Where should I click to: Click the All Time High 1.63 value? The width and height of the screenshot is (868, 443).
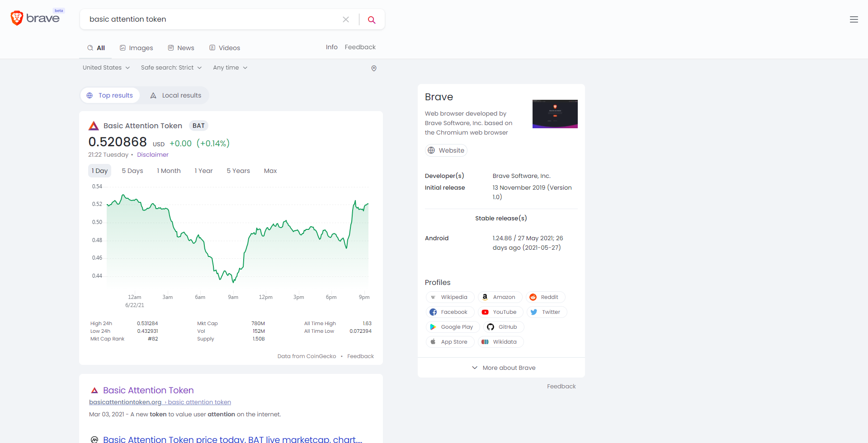point(367,323)
